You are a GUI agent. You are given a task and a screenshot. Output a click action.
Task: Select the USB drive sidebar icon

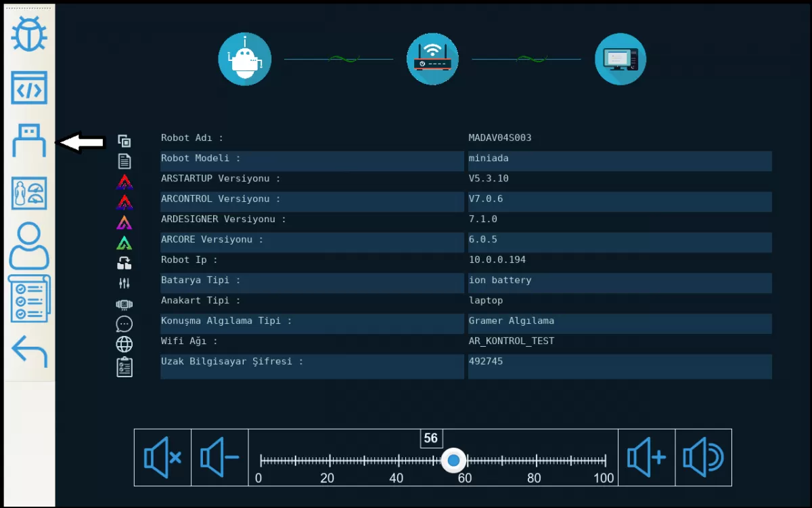coord(29,141)
